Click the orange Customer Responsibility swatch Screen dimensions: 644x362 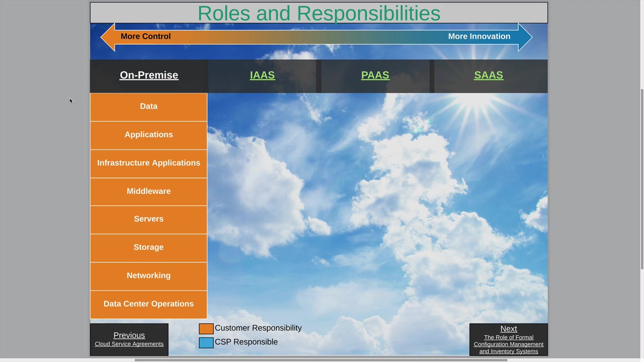tap(206, 329)
